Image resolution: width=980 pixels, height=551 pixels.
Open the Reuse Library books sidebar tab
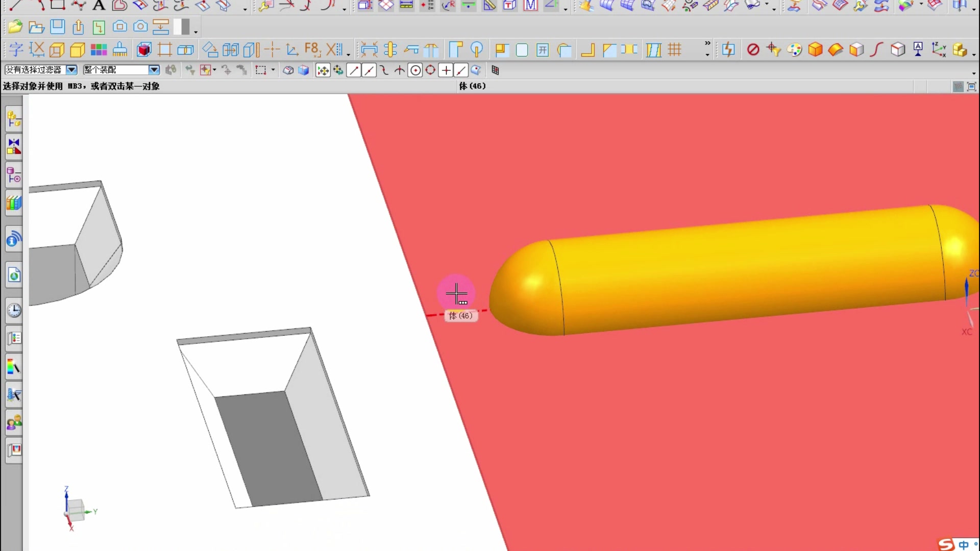pyautogui.click(x=14, y=203)
